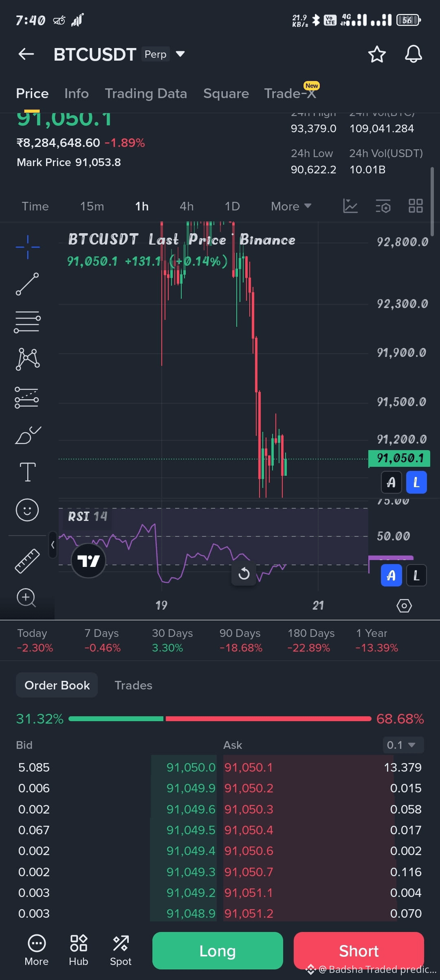Open the More timeframes dropdown

291,206
